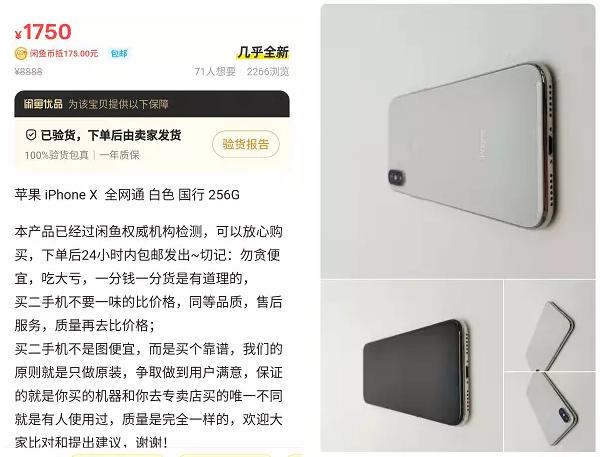Image resolution: width=600 pixels, height=457 pixels.
Task: Open the 验货报告 inspection report
Action: (246, 144)
